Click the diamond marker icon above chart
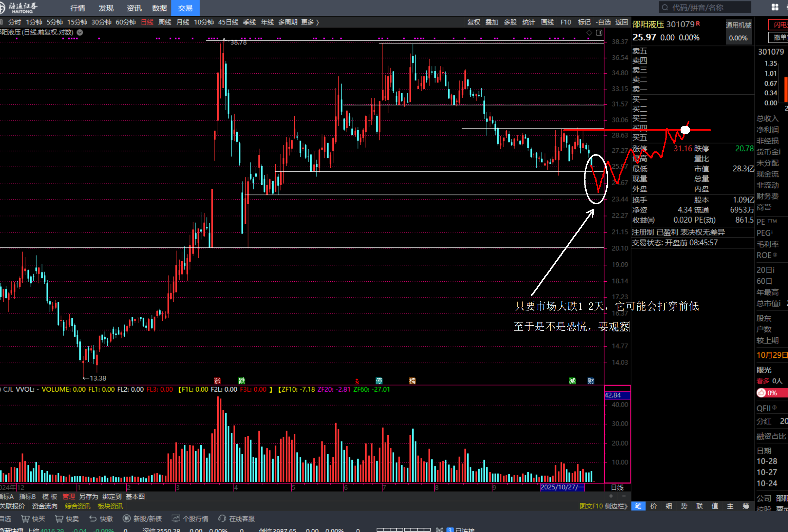Image resolution: width=788 pixels, height=532 pixels. point(589,33)
